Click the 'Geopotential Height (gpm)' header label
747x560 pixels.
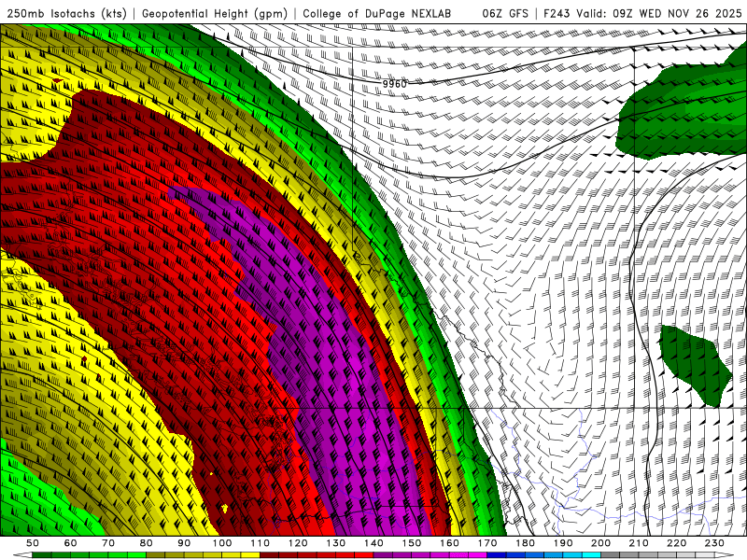[215, 14]
